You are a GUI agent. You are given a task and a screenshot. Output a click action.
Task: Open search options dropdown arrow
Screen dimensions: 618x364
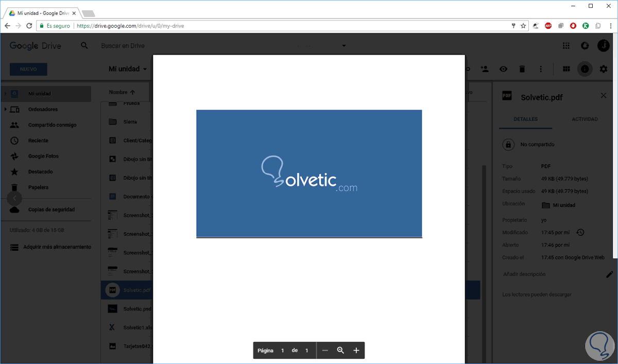tap(344, 46)
